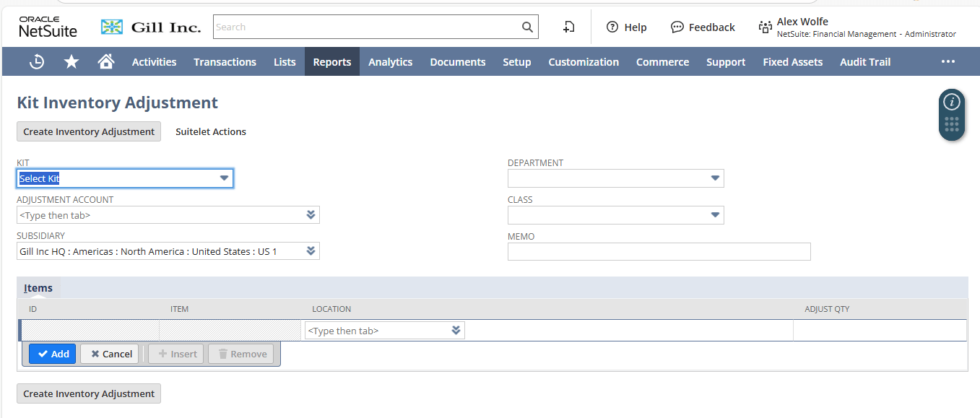Open the Department dropdown

click(x=715, y=178)
